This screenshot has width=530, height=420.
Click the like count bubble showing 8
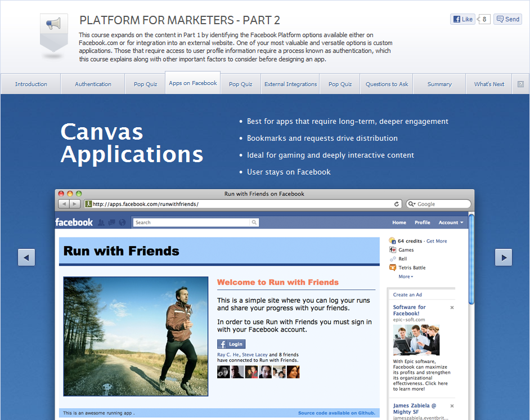[x=484, y=19]
